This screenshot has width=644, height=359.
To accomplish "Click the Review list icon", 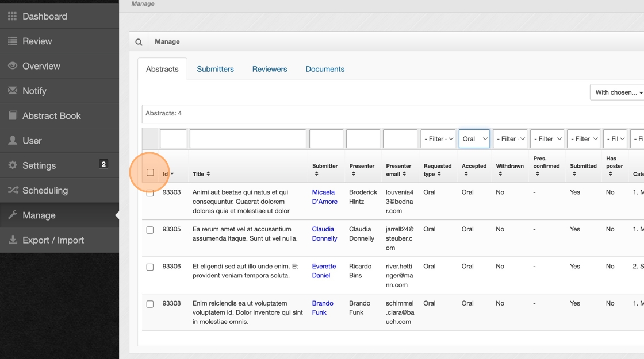I will (x=12, y=41).
